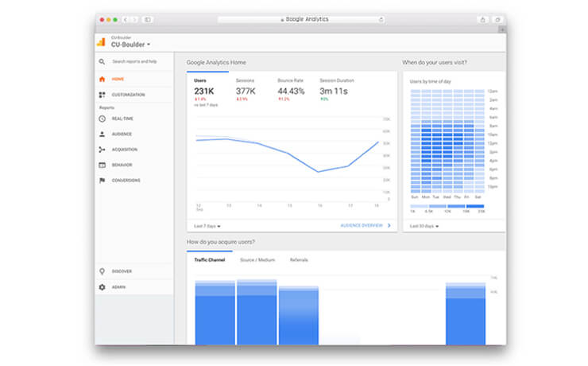Click the Google Analytics Home heading

(216, 63)
